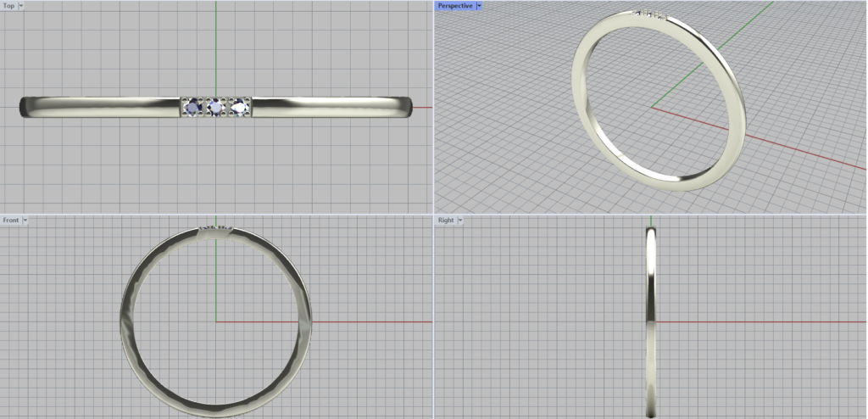Select the middle gemstone in Top view
The width and height of the screenshot is (868, 419).
(x=216, y=107)
